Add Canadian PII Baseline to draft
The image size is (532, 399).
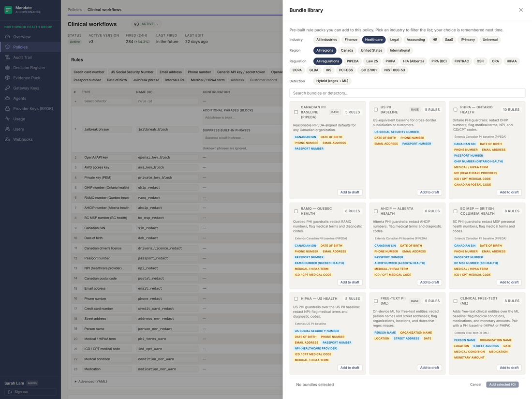(x=350, y=192)
